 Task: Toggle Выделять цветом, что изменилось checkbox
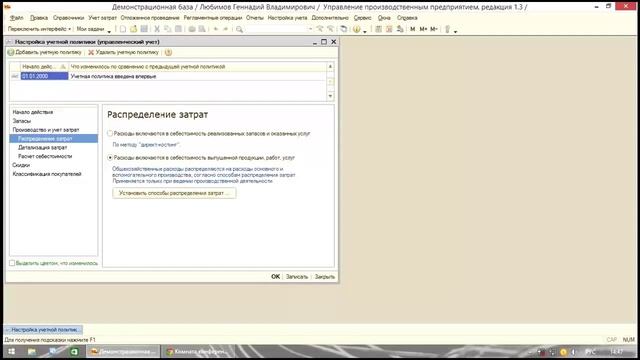tap(12, 263)
